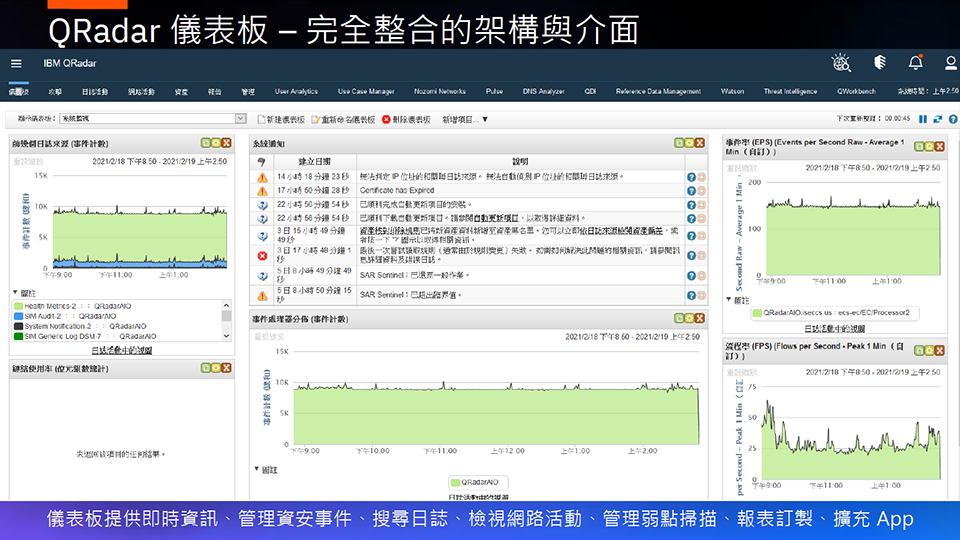Viewport: 960px width, 540px height.
Task: Open the dashboard selector combo box
Action: point(153,119)
